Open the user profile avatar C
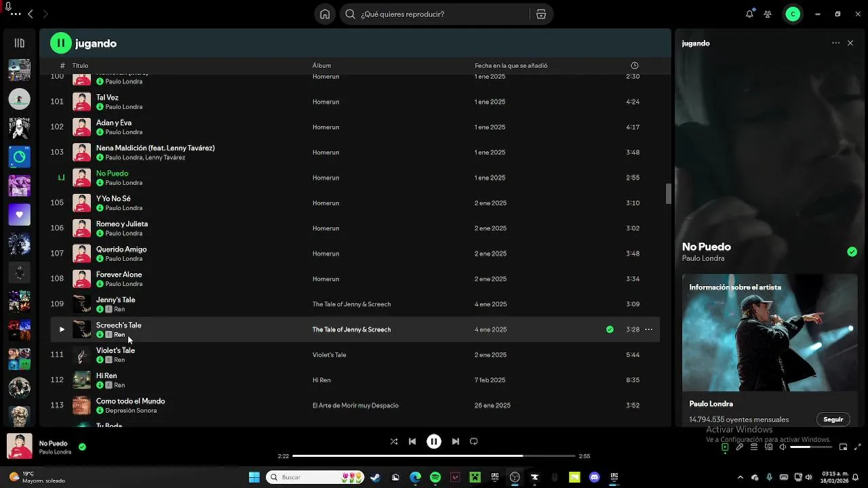This screenshot has height=488, width=868. click(x=793, y=14)
